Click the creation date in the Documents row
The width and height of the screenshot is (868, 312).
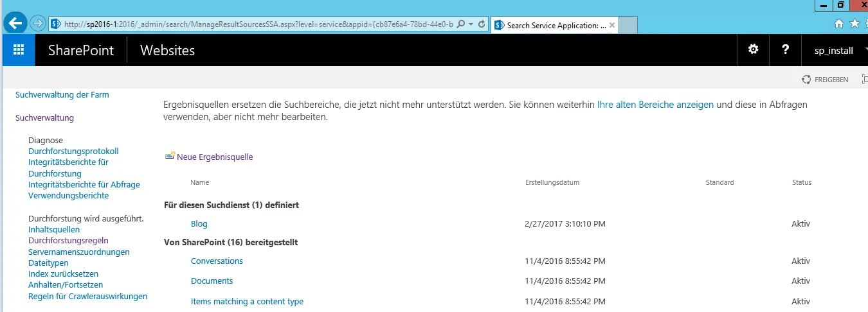click(x=565, y=281)
